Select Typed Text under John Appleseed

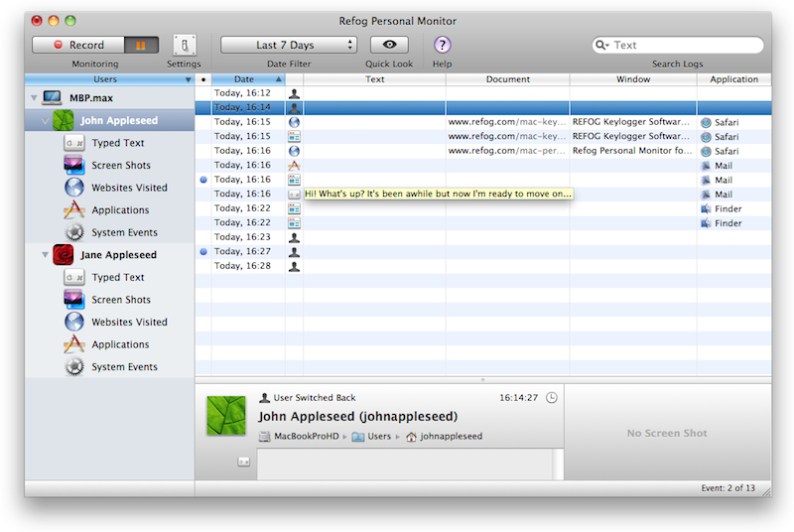[x=118, y=143]
